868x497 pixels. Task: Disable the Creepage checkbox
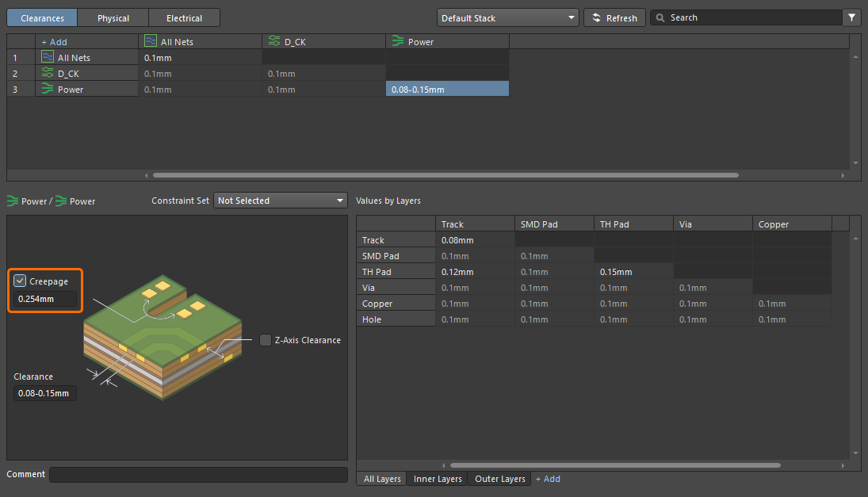coord(21,281)
